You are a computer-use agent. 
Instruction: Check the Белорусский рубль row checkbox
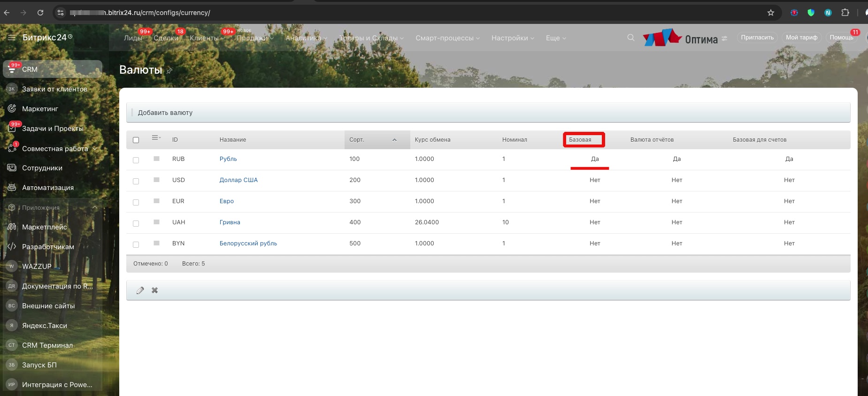tap(136, 244)
